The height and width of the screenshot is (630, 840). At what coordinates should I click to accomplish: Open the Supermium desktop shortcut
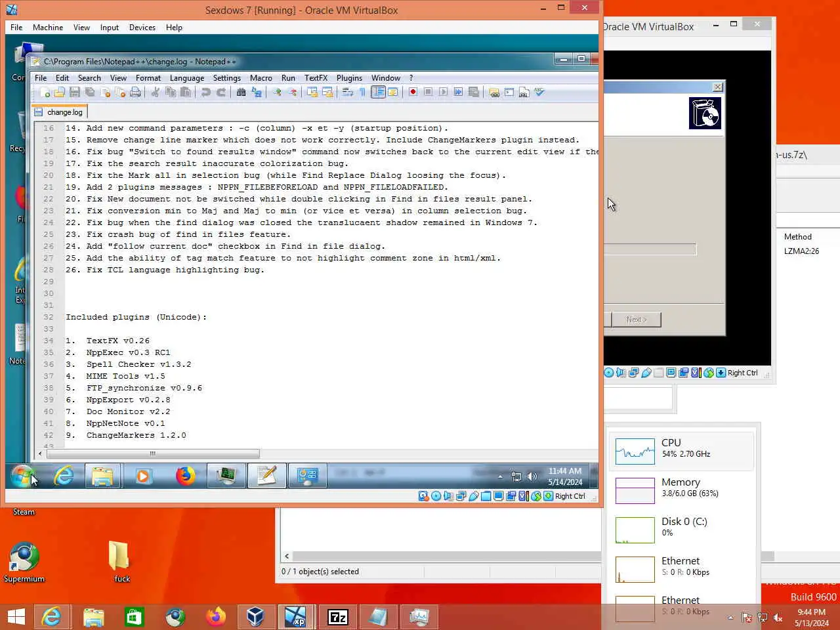tap(24, 563)
